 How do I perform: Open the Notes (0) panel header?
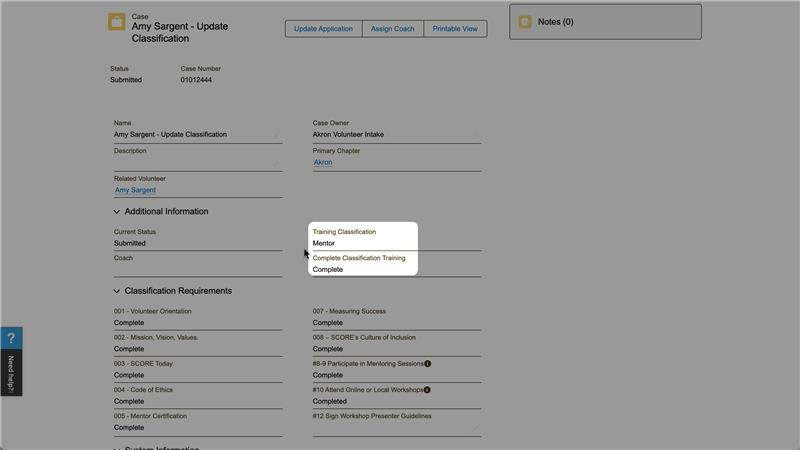(x=556, y=22)
